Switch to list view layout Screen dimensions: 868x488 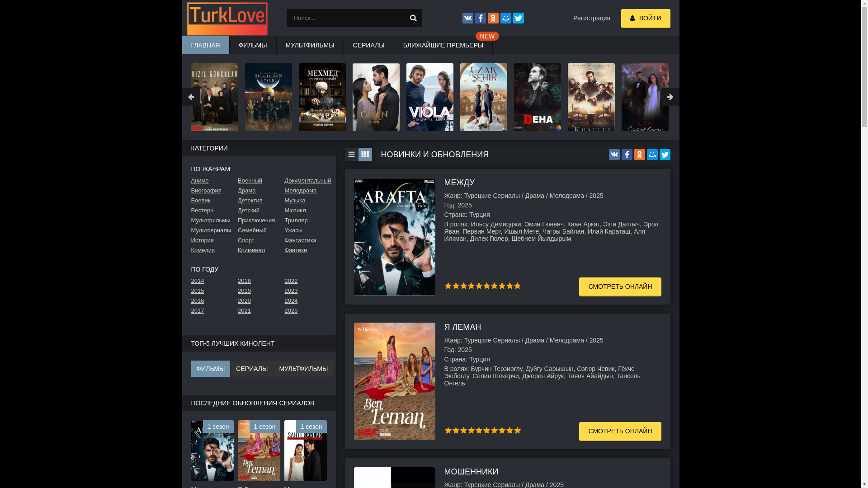click(x=351, y=155)
